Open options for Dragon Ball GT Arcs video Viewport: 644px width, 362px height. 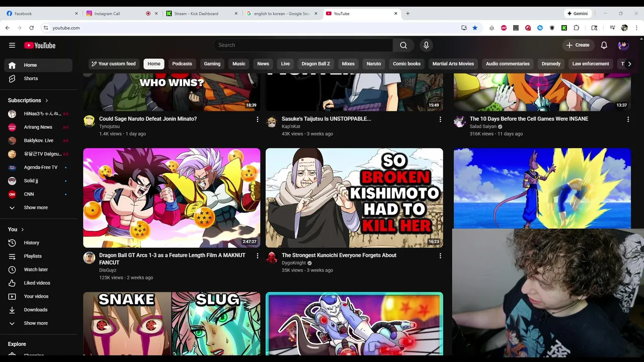point(258,256)
